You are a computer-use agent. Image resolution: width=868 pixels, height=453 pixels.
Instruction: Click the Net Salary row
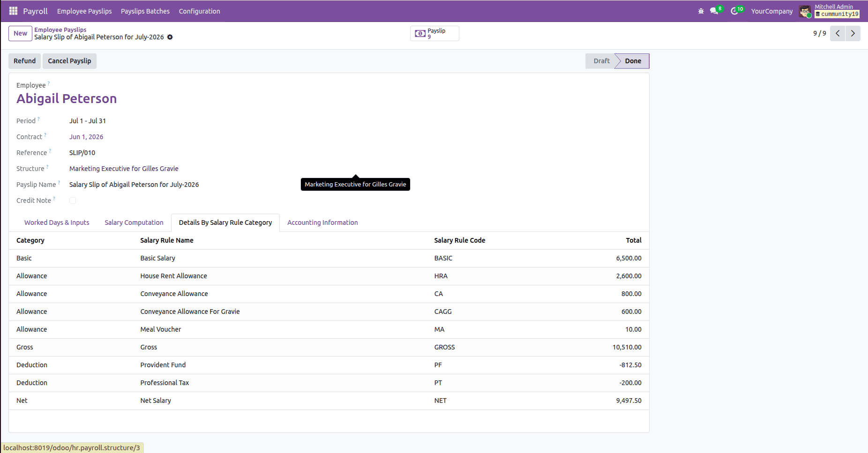[329, 401]
